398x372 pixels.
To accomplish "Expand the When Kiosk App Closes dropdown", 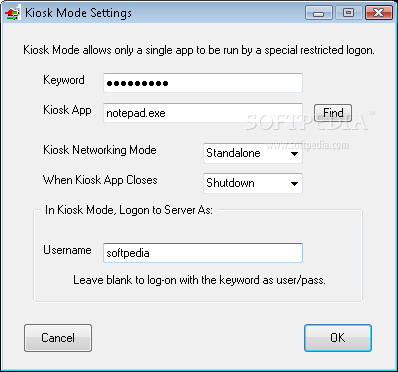I will (x=253, y=183).
